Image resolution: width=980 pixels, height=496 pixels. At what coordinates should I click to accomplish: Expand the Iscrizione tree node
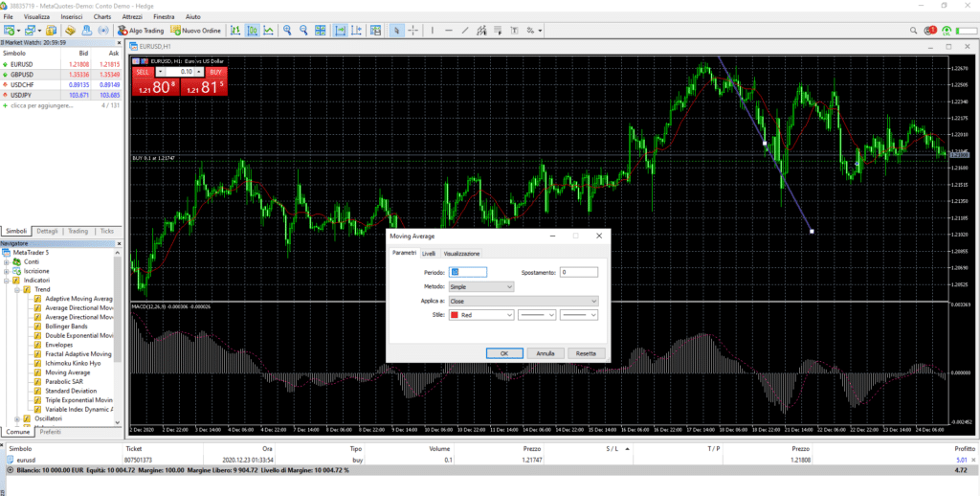click(x=7, y=271)
